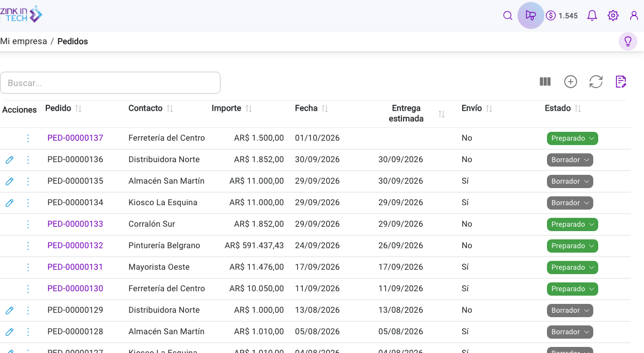The height and width of the screenshot is (353, 644).
Task: Edit order PED-00000136 with pencil icon
Action: (9, 160)
